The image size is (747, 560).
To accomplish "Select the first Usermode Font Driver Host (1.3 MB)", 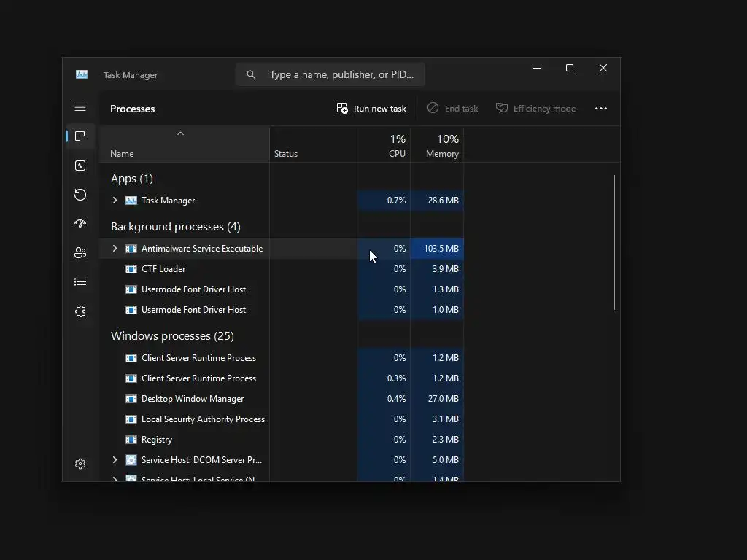I will pos(281,289).
